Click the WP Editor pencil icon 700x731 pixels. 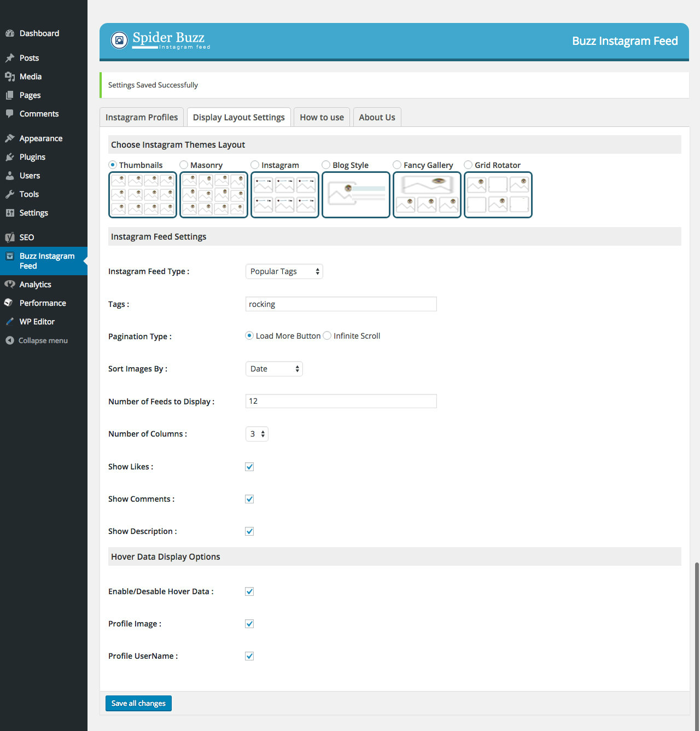[x=9, y=322]
